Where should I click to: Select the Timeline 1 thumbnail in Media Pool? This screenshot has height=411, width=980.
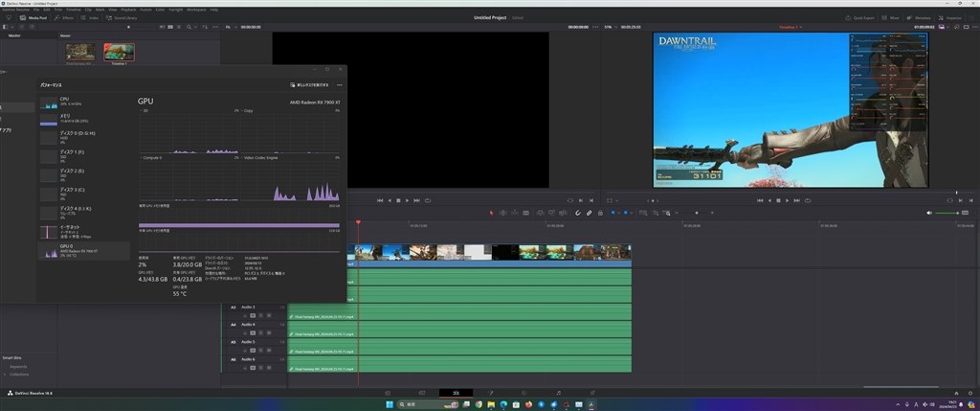point(119,53)
